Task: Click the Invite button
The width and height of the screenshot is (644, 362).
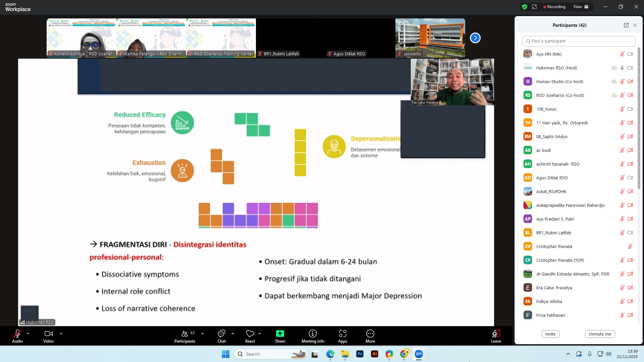Action: coord(550,334)
